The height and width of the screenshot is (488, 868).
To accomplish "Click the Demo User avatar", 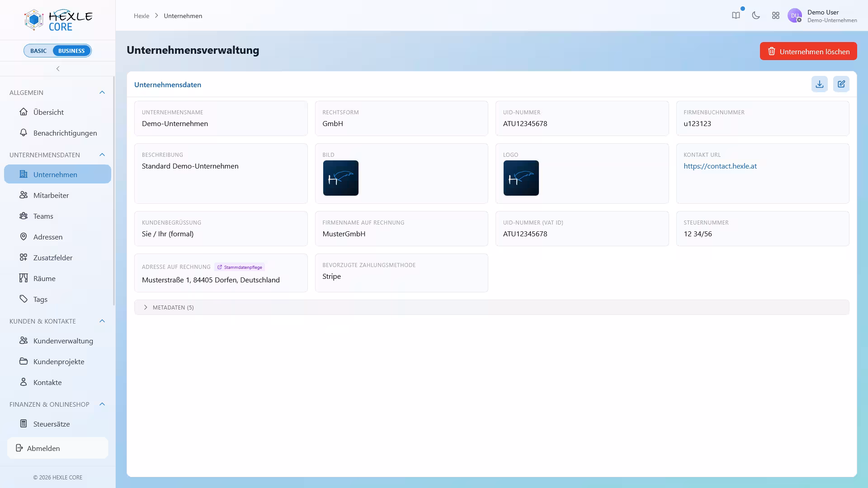I will pyautogui.click(x=794, y=15).
